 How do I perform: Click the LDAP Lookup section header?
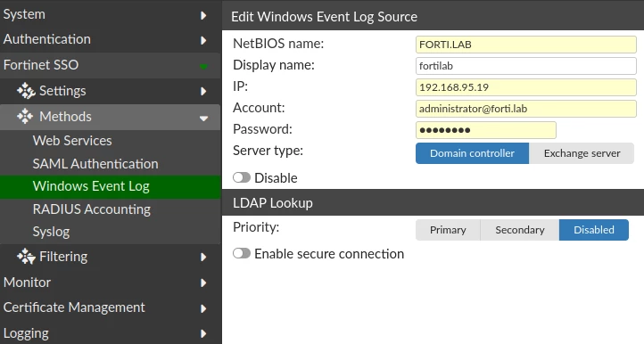433,203
